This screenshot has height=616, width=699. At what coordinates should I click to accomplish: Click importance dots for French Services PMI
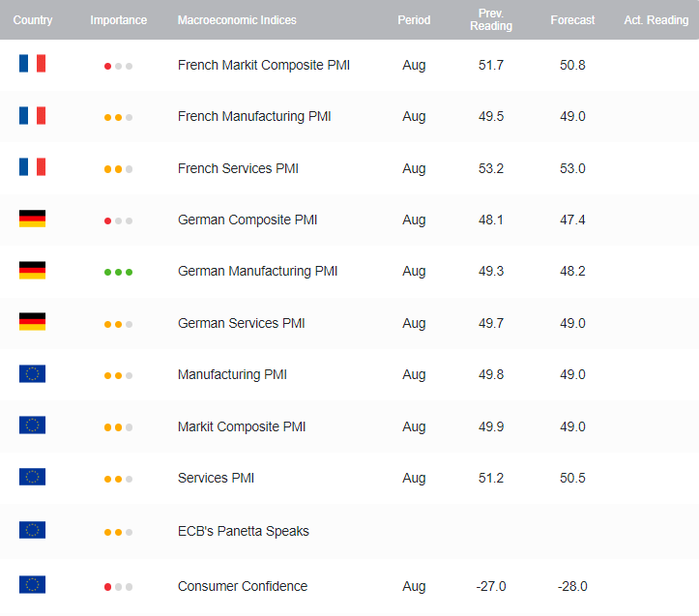point(118,169)
